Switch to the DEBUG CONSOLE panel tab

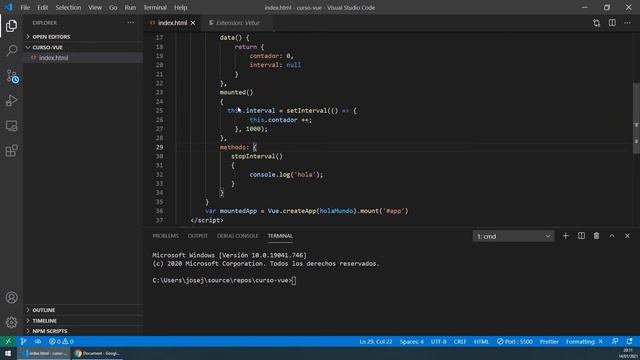pos(238,236)
